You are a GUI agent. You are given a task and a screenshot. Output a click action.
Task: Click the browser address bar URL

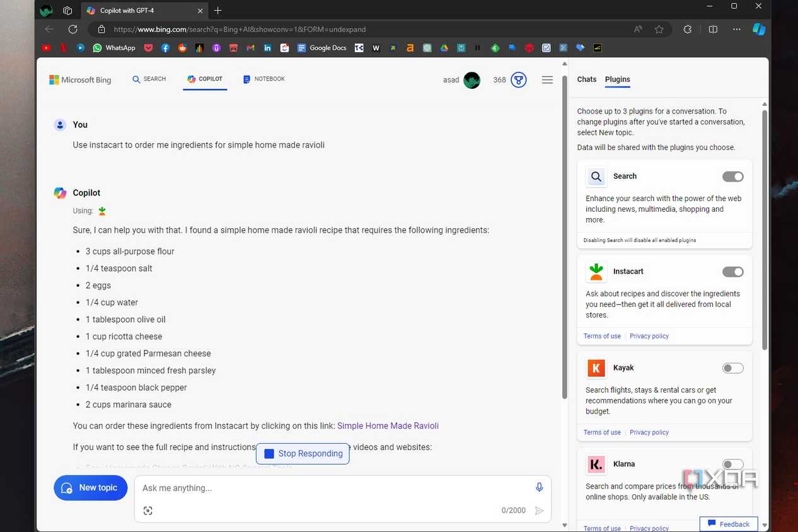pos(240,29)
